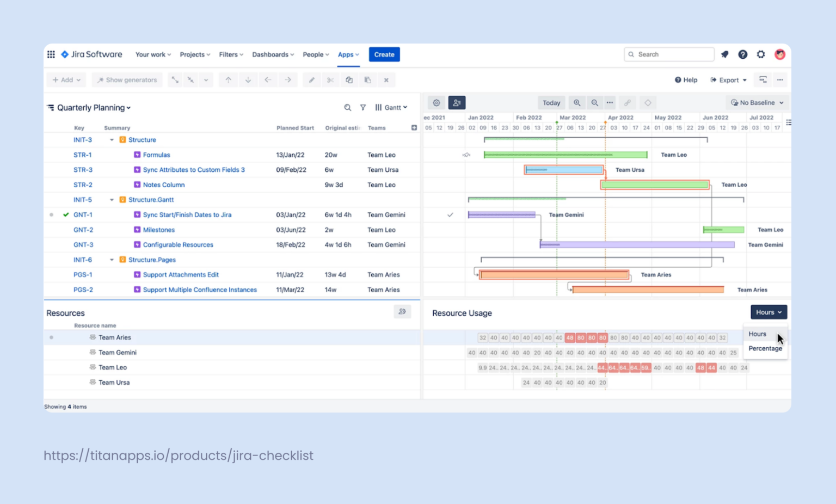Open the Quarterly Planning structure dropdown
The image size is (836, 504).
tap(94, 108)
